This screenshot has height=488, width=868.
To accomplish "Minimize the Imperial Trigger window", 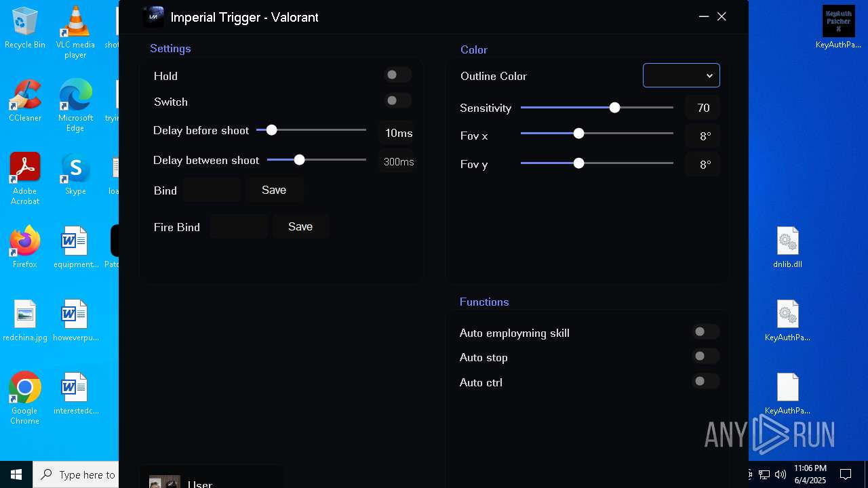I will [704, 16].
